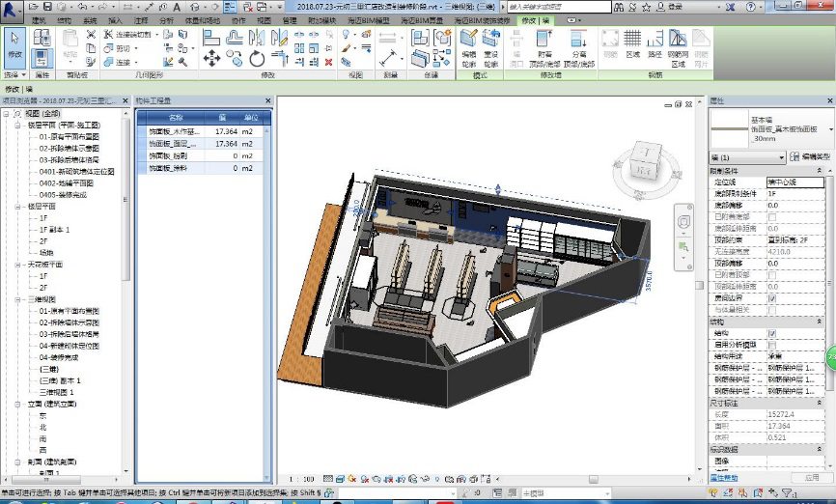Image resolution: width=836 pixels, height=504 pixels.
Task: Toggle 已附着顶部 checkbox in properties
Action: click(x=772, y=274)
